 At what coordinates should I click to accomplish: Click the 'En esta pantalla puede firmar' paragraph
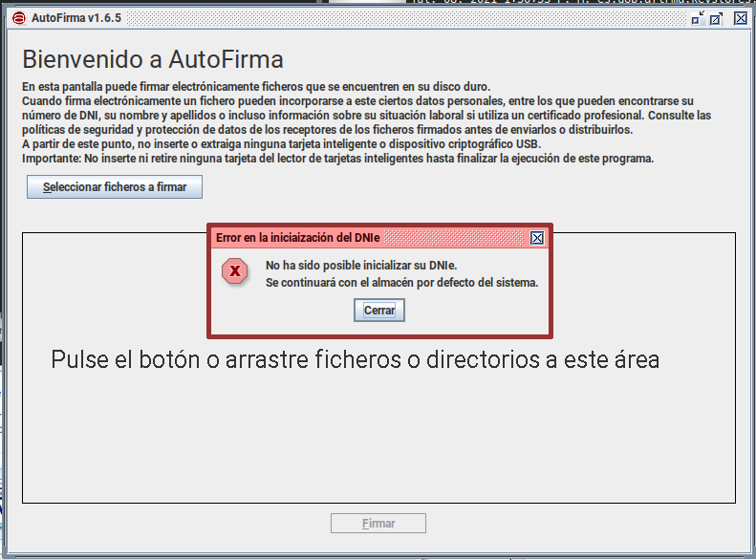click(x=255, y=87)
